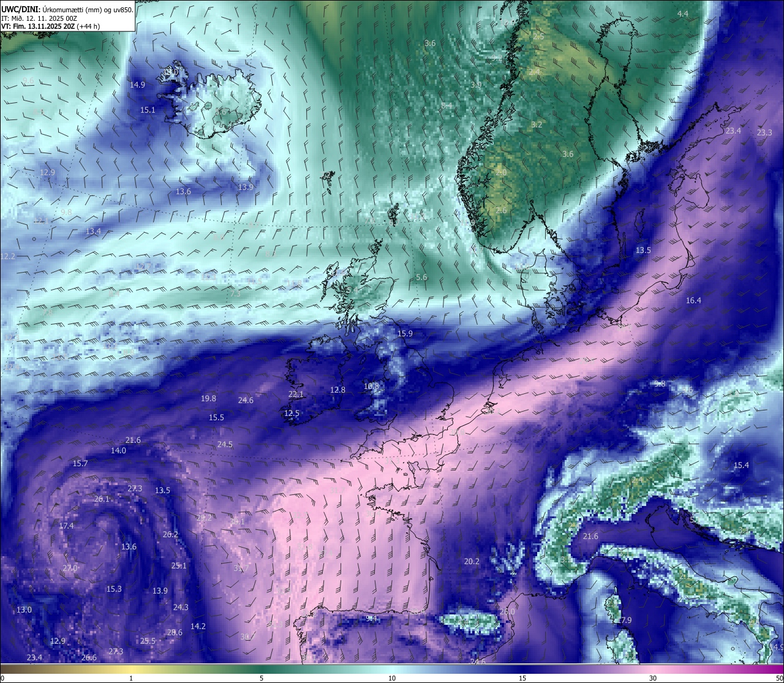This screenshot has width=784, height=683.
Task: Click the 3.2 value over Norway
Action: (537, 125)
